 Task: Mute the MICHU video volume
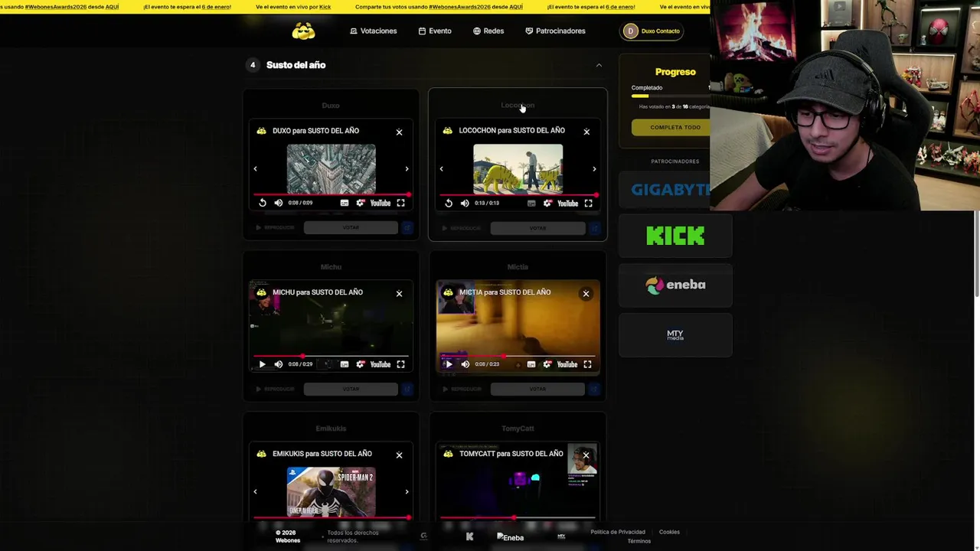tap(278, 364)
